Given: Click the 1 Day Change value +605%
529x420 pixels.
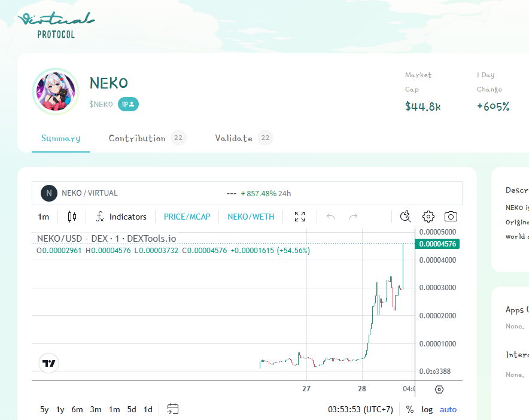Looking at the screenshot, I should coord(493,106).
